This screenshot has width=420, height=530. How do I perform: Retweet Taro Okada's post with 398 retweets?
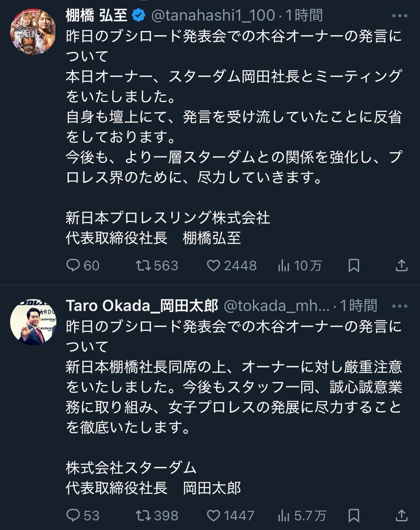(x=142, y=515)
